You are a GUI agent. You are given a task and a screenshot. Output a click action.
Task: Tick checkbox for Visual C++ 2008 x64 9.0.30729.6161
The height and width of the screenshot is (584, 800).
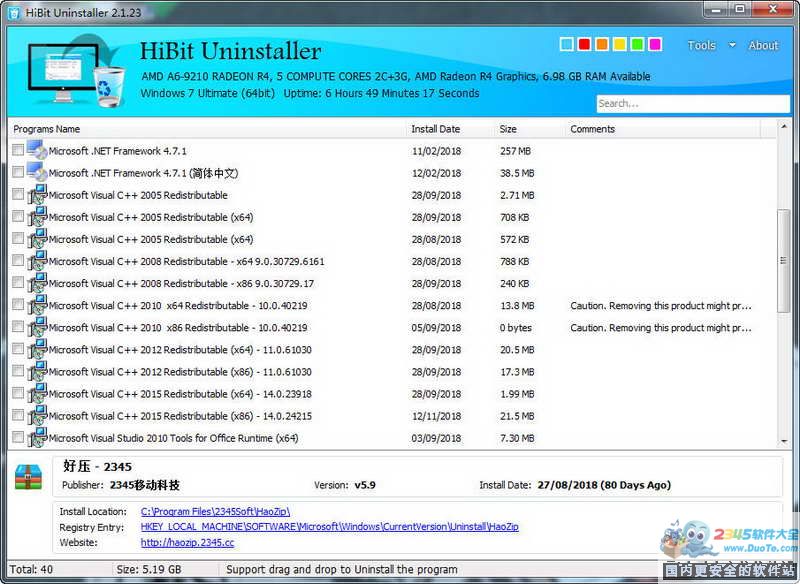(18, 260)
